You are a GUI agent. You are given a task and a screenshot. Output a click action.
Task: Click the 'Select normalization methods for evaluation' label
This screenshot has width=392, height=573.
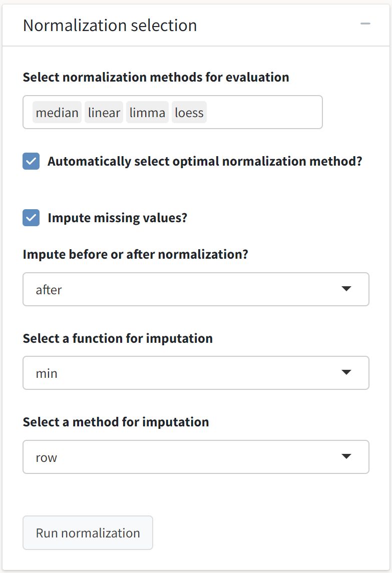pos(156,78)
